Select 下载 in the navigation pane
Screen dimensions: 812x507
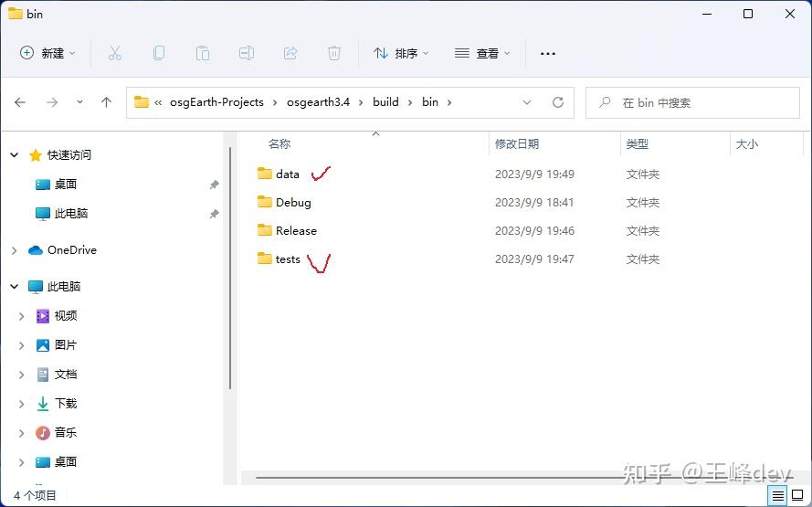click(65, 404)
